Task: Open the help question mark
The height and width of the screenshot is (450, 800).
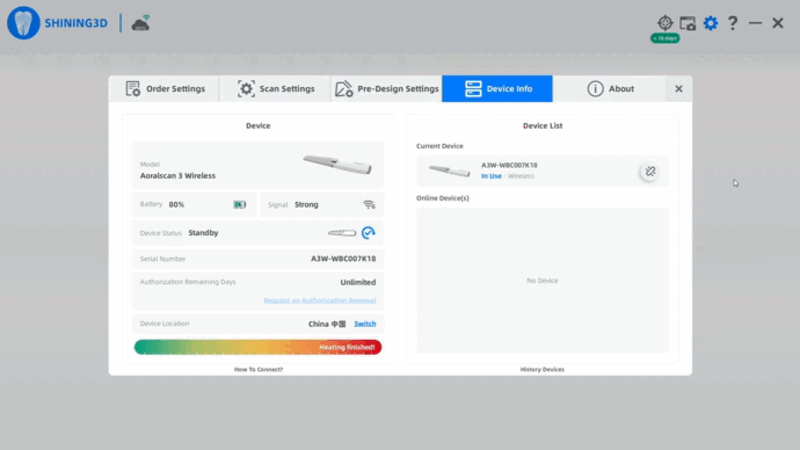Action: point(733,23)
